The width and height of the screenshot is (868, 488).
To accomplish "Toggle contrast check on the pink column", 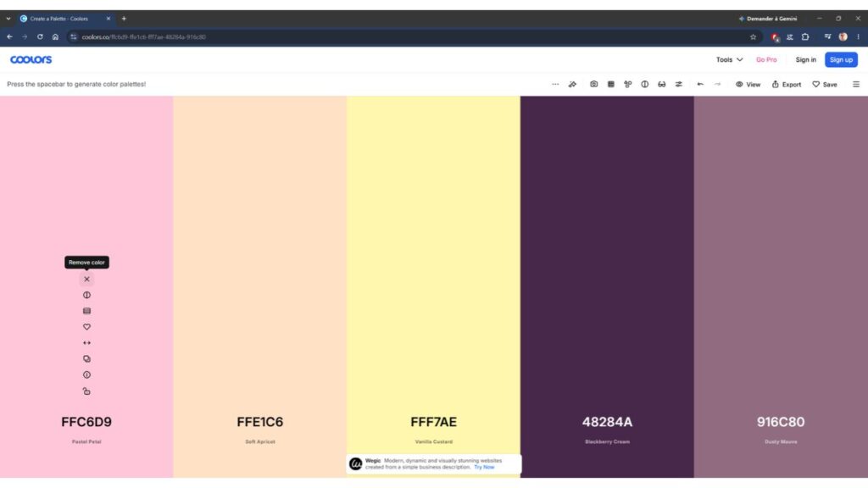I will [x=87, y=295].
